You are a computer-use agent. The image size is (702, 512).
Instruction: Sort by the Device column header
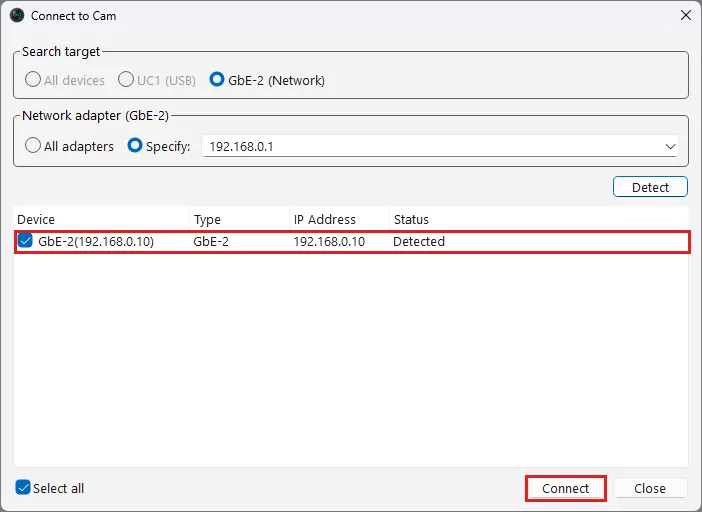(x=102, y=219)
